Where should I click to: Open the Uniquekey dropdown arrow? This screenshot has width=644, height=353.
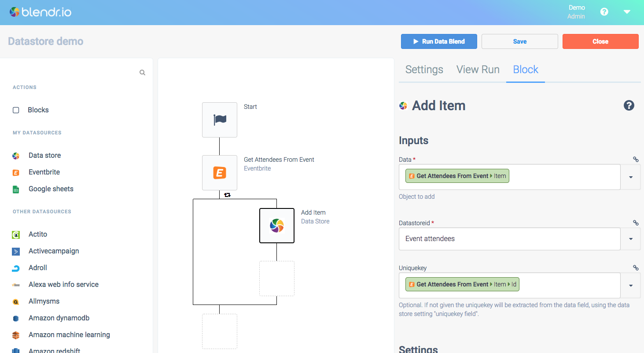pos(631,286)
